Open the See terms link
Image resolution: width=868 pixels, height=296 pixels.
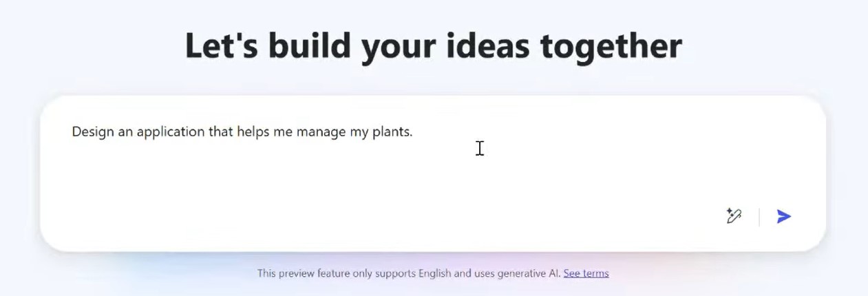tap(586, 273)
